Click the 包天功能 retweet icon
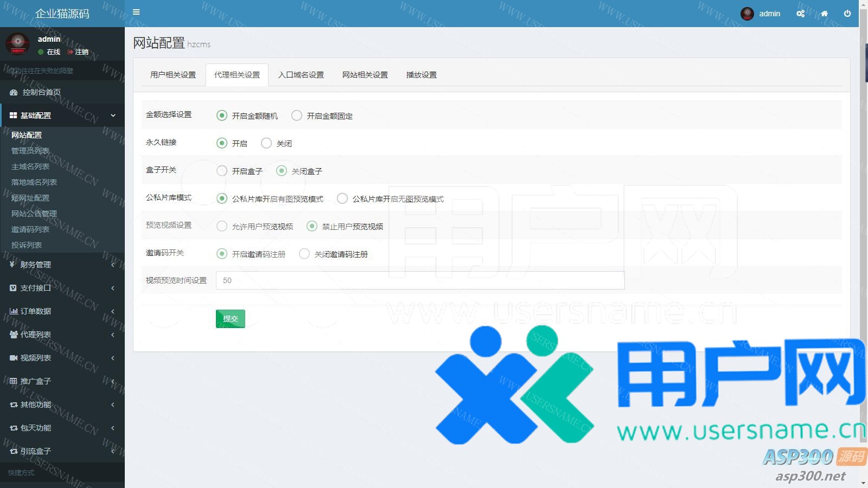The image size is (868, 488). (14, 428)
